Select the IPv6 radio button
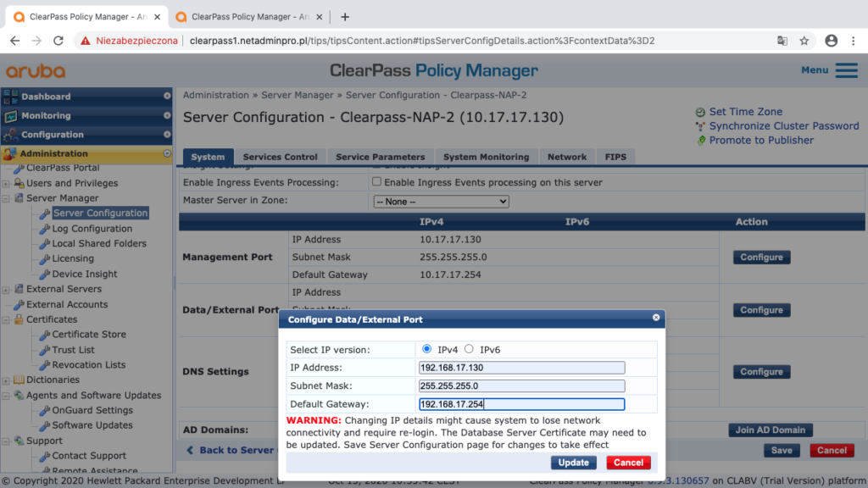 470,349
